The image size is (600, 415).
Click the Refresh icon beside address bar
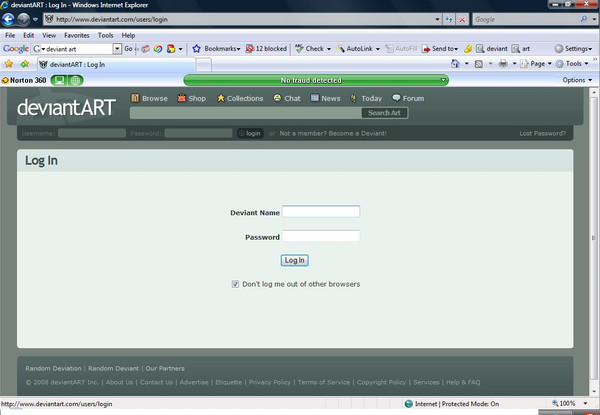449,19
